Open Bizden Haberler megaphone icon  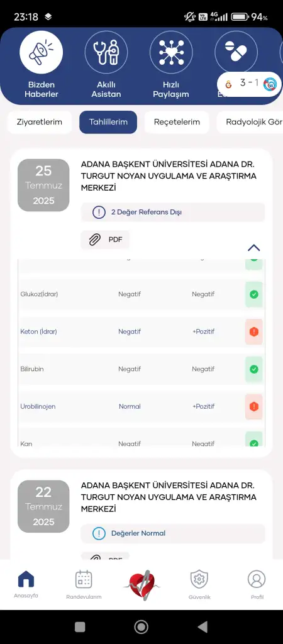pyautogui.click(x=41, y=52)
